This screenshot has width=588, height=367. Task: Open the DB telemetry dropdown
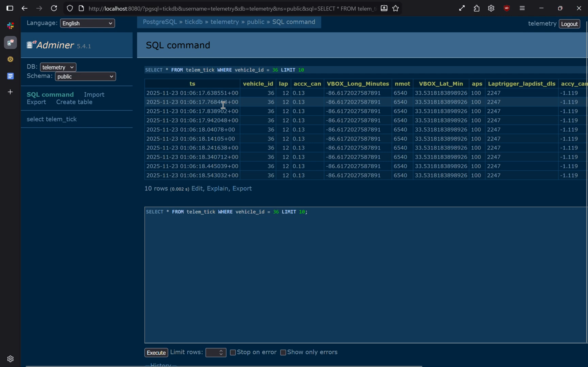[58, 67]
